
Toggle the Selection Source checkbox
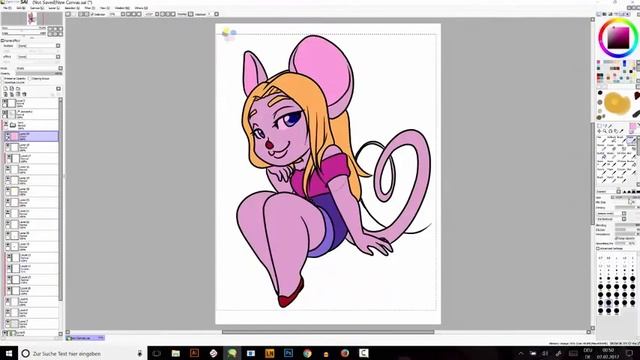click(x=2, y=82)
